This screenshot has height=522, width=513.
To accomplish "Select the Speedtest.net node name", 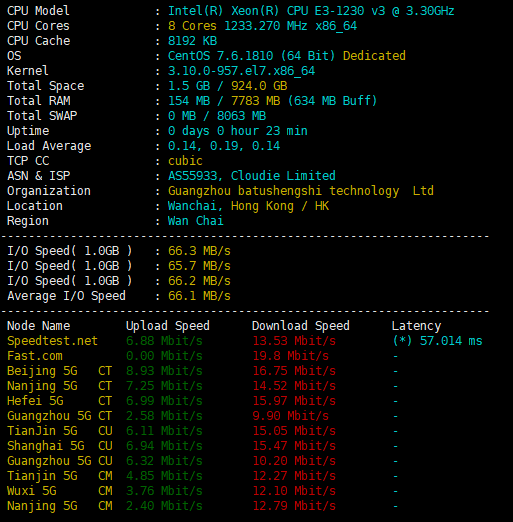I will pos(52,341).
